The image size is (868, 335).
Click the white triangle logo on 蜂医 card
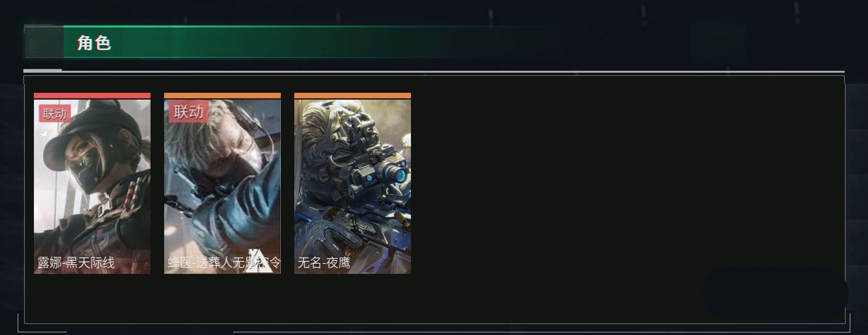point(259,260)
